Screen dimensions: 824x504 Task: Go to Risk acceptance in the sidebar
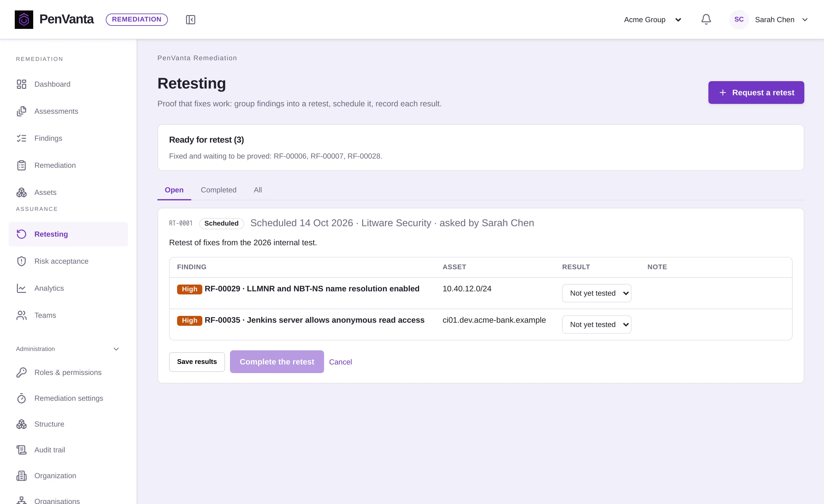click(68, 261)
